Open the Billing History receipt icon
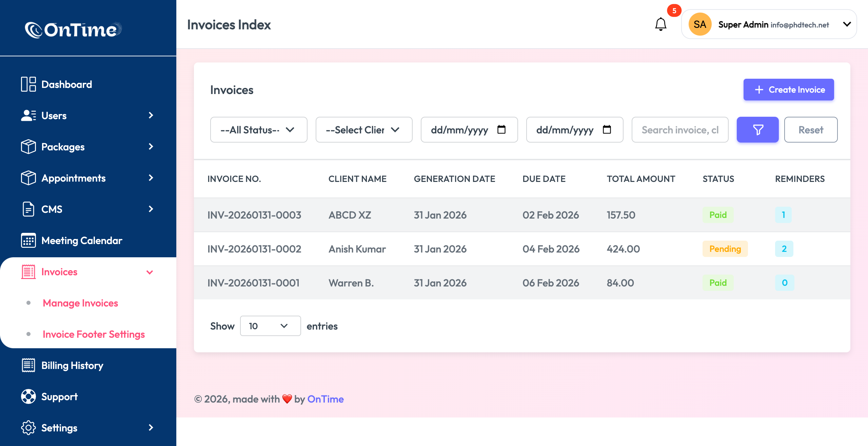Screen dimensions: 868x446 [x=28, y=365]
